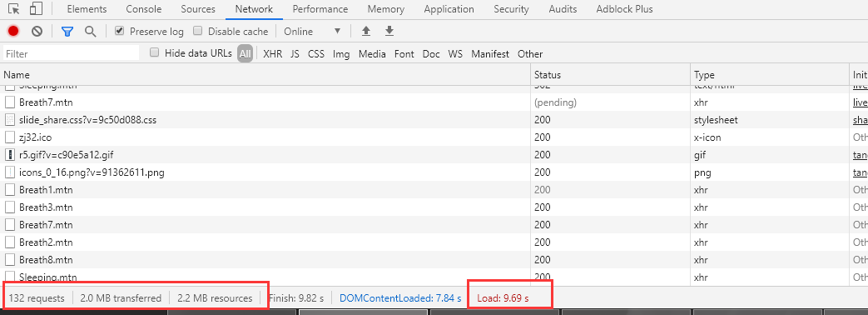Stop recording network log

[13, 32]
